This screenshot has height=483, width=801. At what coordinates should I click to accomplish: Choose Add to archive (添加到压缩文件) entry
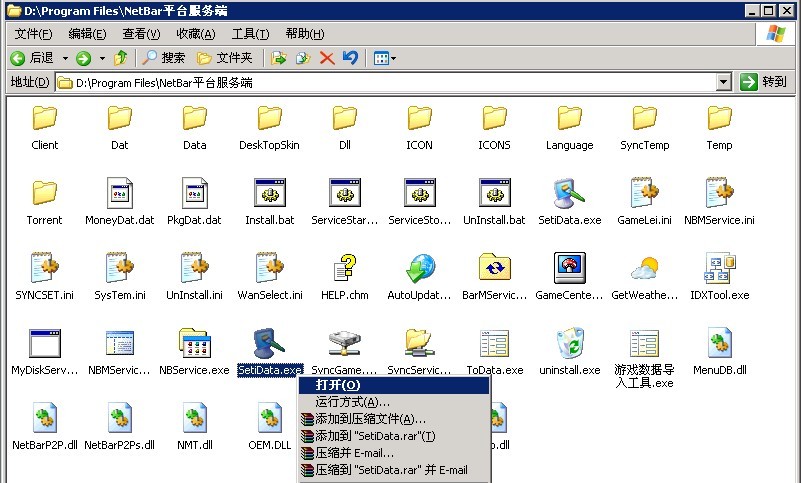[x=394, y=419]
